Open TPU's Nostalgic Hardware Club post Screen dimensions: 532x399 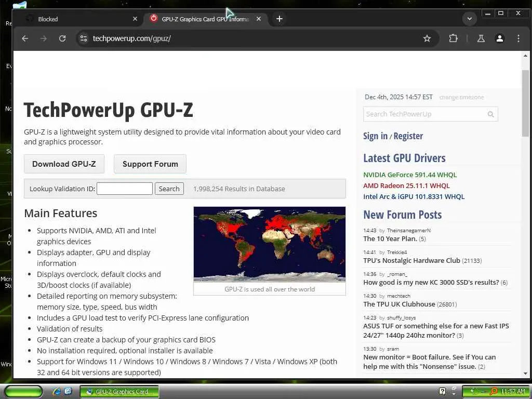[411, 260]
